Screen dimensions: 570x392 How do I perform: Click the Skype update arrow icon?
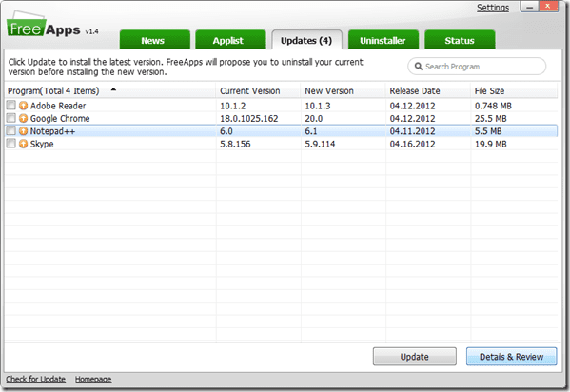tap(23, 144)
